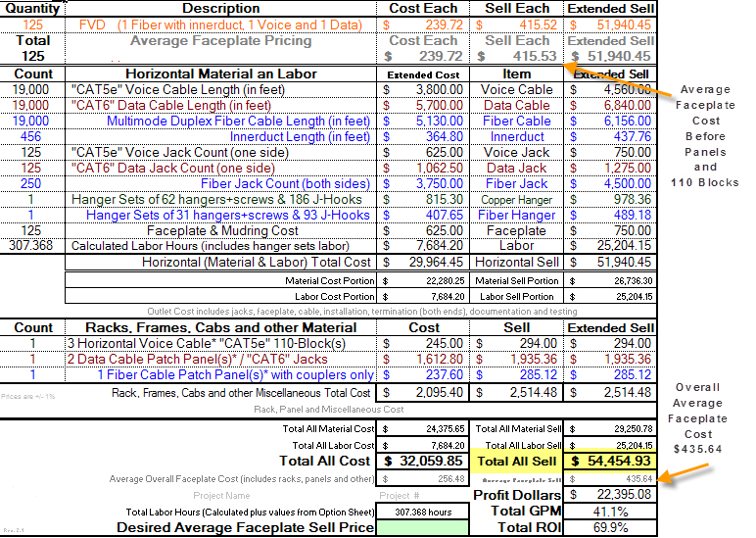
Task: Select the Calculated Labor Hours count 307.368
Action: pyautogui.click(x=32, y=246)
